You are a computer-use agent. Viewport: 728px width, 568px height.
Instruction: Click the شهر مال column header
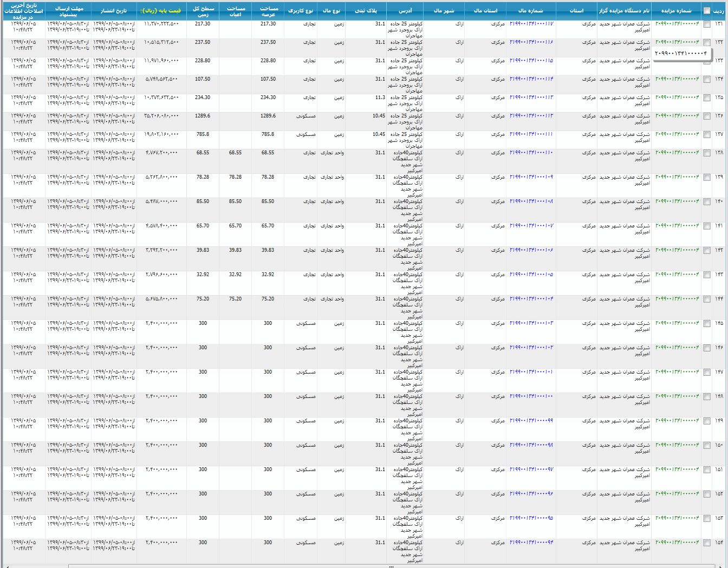pos(444,11)
